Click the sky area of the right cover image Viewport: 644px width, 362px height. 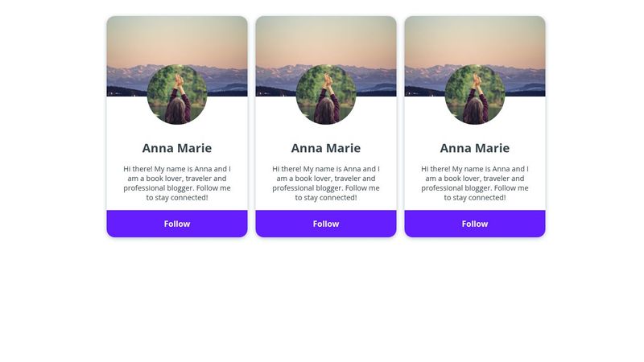pyautogui.click(x=475, y=39)
